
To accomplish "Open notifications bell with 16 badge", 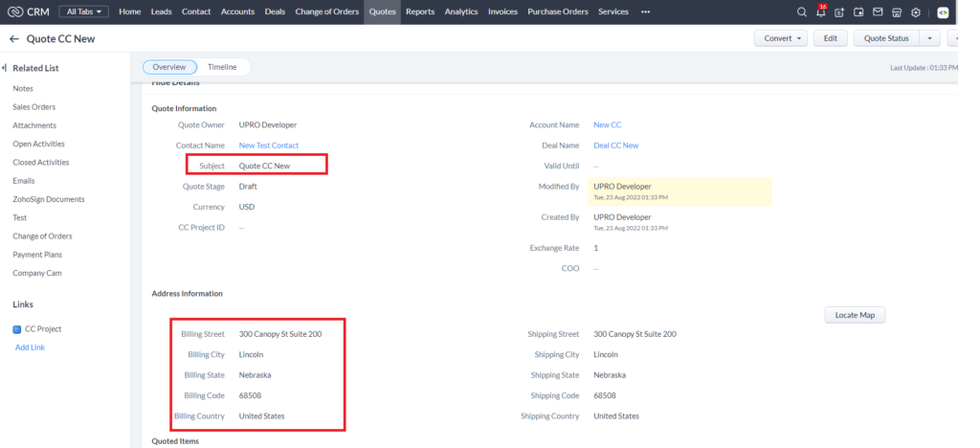I will pyautogui.click(x=820, y=11).
